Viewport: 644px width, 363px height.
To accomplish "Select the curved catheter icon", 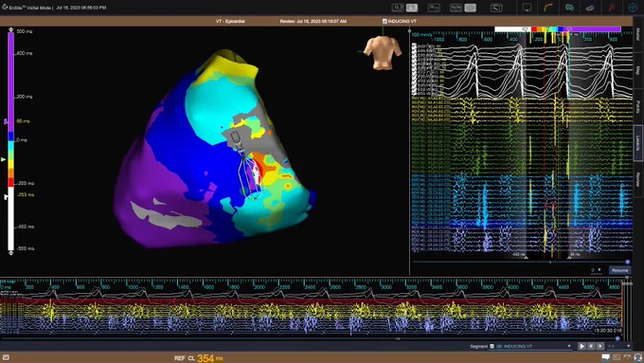I will (x=548, y=8).
